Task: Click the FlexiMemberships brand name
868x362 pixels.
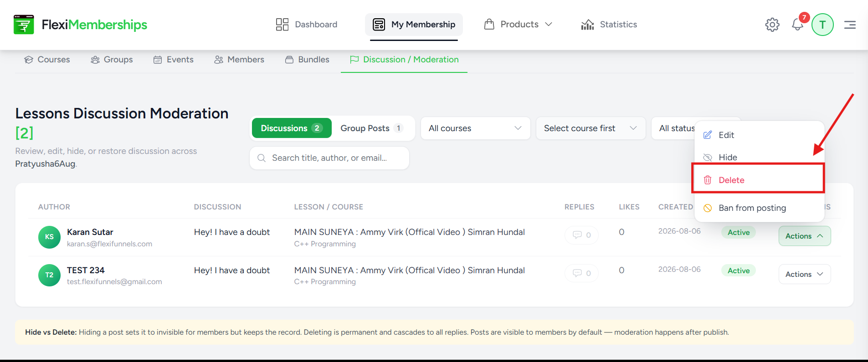Action: [x=94, y=25]
